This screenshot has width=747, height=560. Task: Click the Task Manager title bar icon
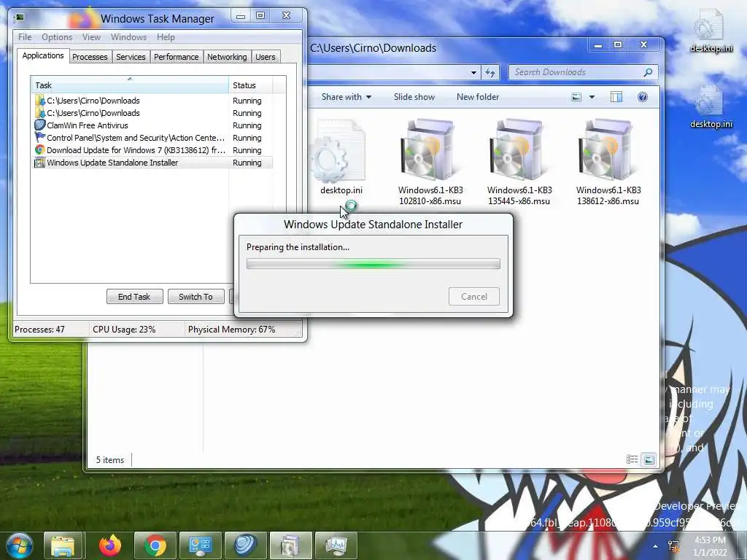tap(19, 18)
